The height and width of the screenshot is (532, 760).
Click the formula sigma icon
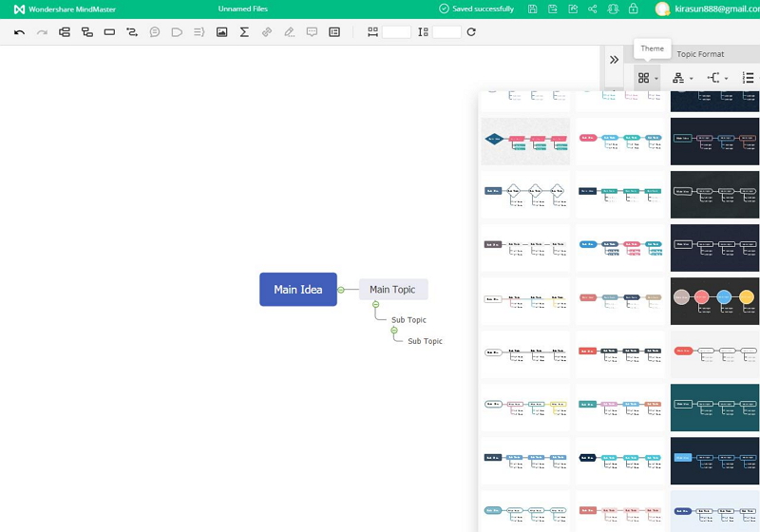point(244,32)
